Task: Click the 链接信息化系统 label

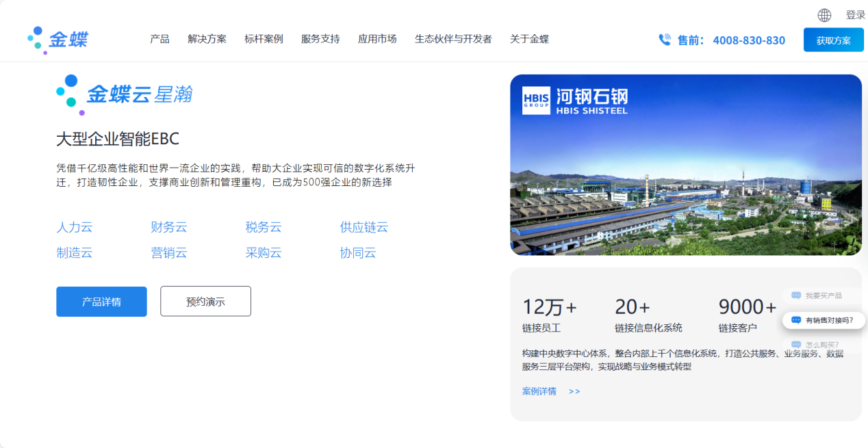Action: [648, 328]
